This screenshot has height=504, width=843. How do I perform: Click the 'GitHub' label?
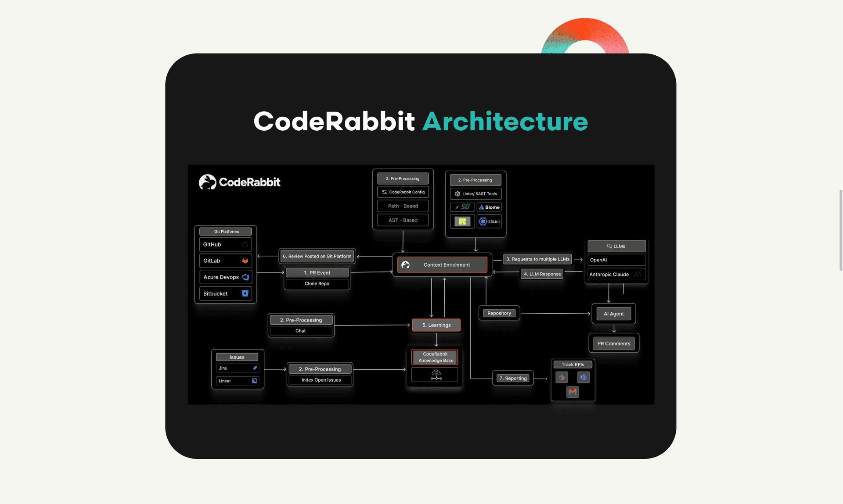(x=212, y=245)
